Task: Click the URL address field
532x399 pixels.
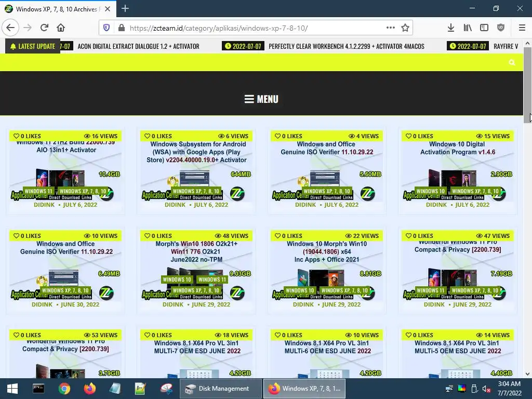Action: point(255,28)
